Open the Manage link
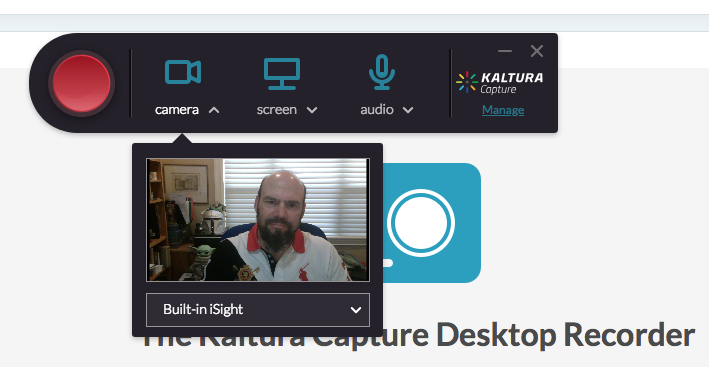Viewport: 709px width, 367px height. [x=503, y=110]
